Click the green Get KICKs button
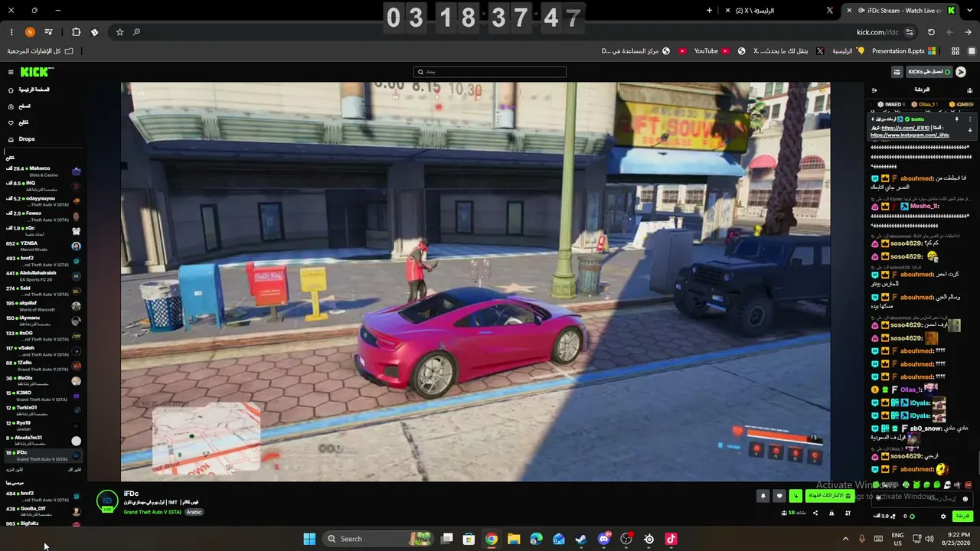The height and width of the screenshot is (551, 980). click(x=929, y=72)
